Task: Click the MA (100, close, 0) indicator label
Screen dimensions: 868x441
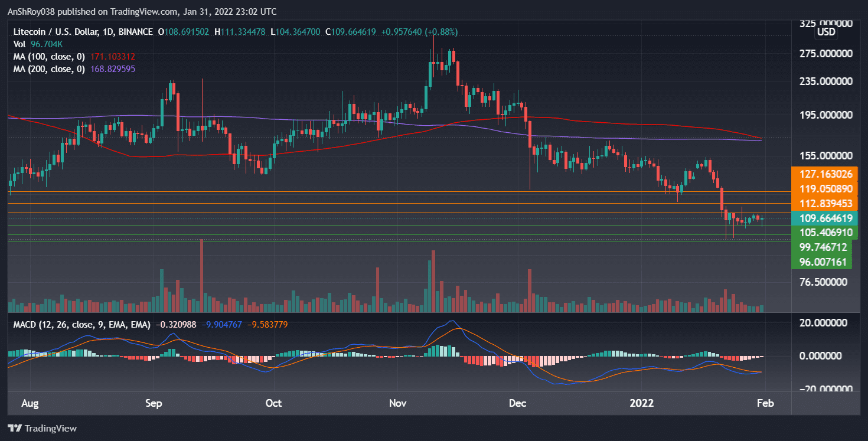Action: pos(50,56)
